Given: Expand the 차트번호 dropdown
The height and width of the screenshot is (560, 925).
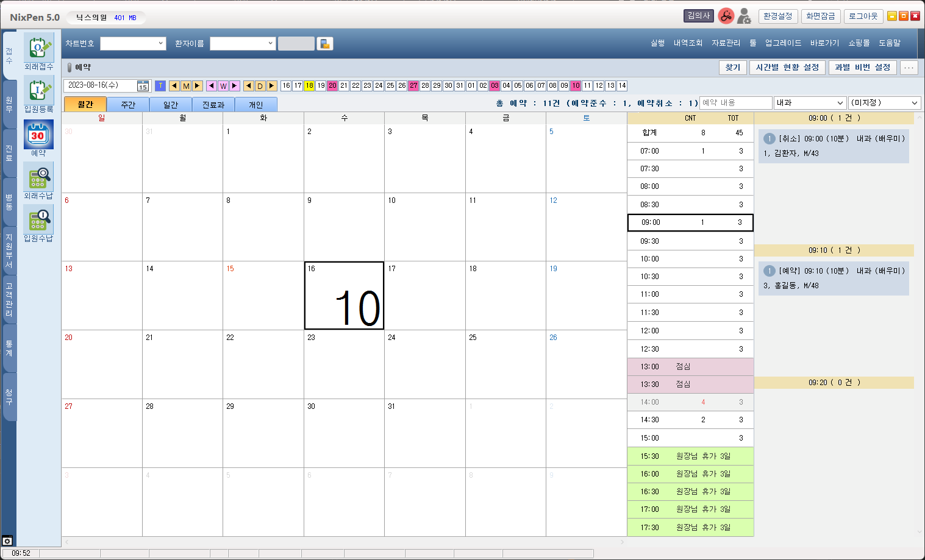Looking at the screenshot, I should (x=160, y=43).
